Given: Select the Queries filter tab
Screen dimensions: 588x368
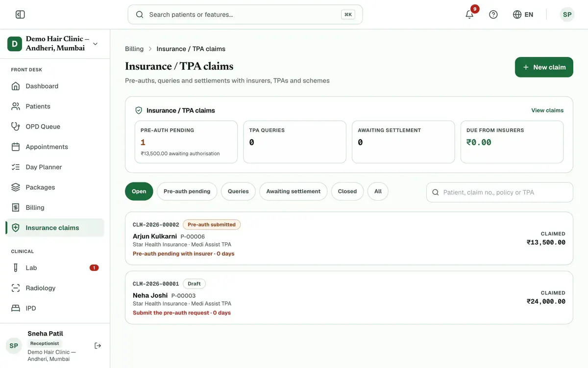Looking at the screenshot, I should [x=238, y=191].
